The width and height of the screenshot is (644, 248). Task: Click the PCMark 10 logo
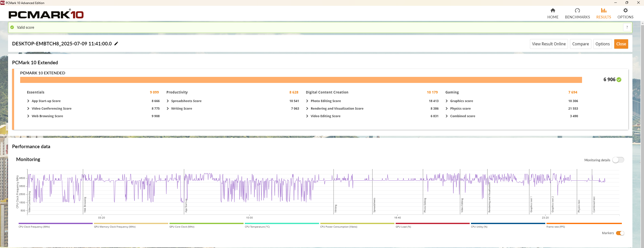click(x=46, y=14)
